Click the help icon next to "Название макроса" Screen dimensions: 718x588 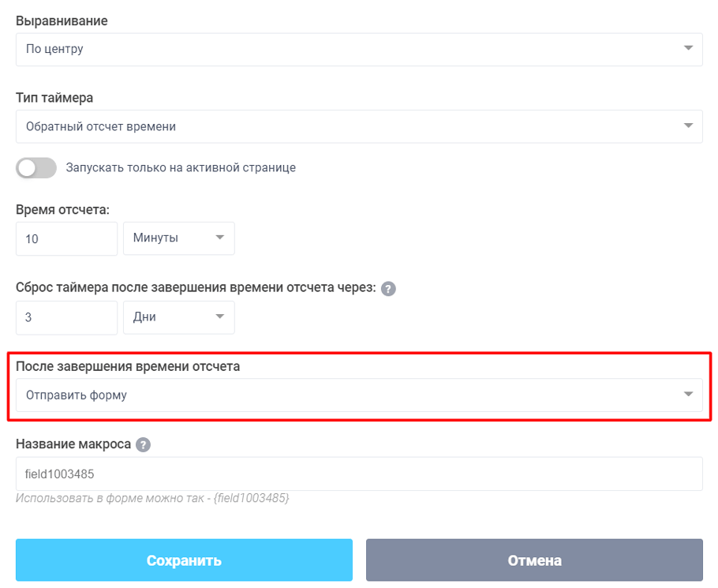tap(142, 444)
